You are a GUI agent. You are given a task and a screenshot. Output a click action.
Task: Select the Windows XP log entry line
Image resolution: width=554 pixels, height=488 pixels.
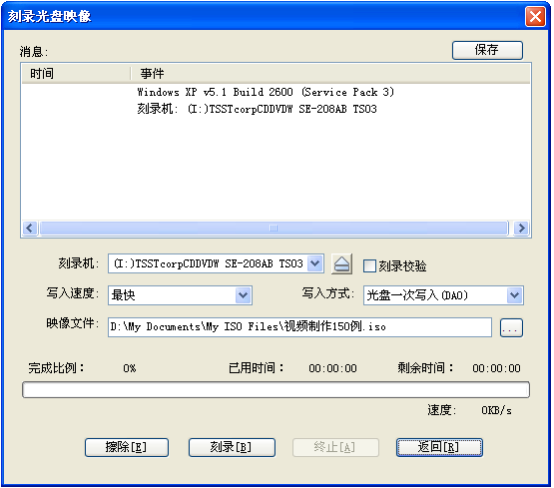tap(265, 92)
